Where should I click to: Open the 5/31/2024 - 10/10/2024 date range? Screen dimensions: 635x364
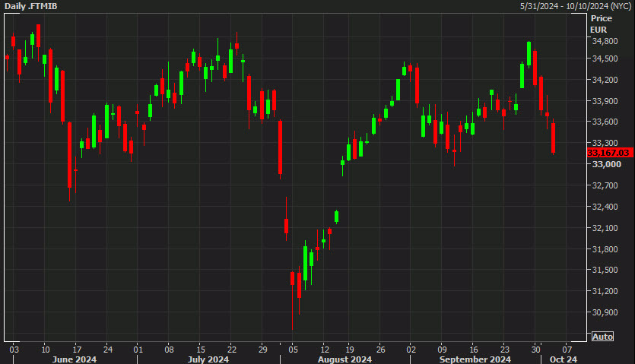[574, 6]
